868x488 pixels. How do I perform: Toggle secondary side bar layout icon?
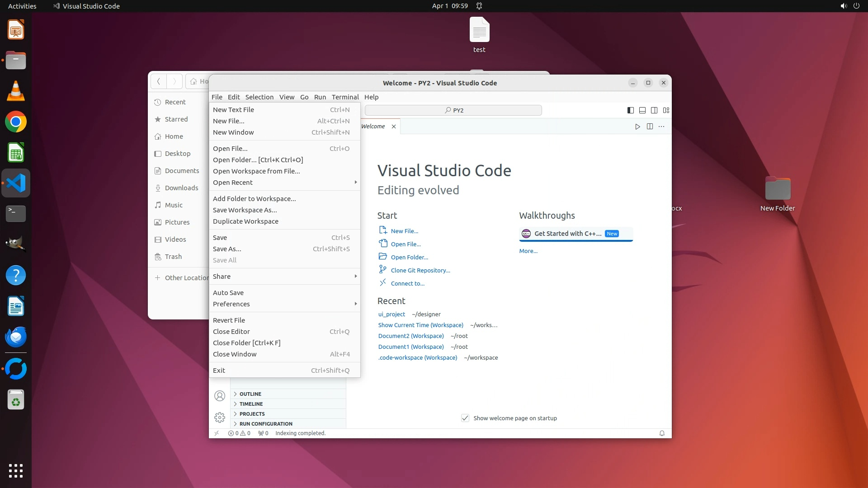coord(654,110)
